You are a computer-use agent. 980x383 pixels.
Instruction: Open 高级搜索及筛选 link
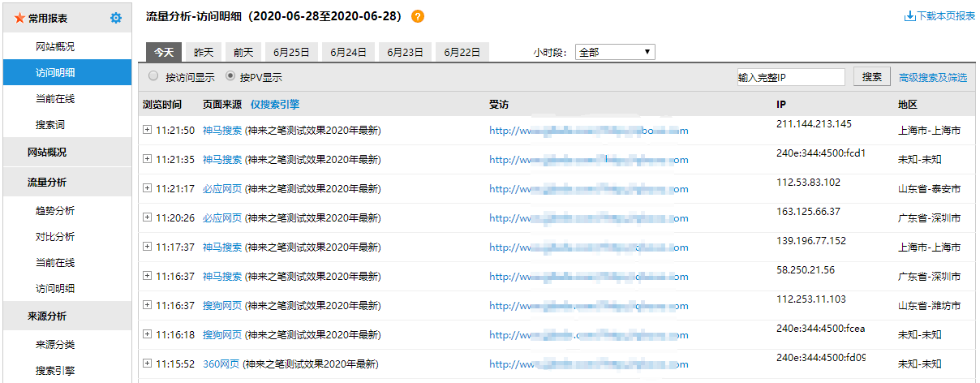(932, 78)
